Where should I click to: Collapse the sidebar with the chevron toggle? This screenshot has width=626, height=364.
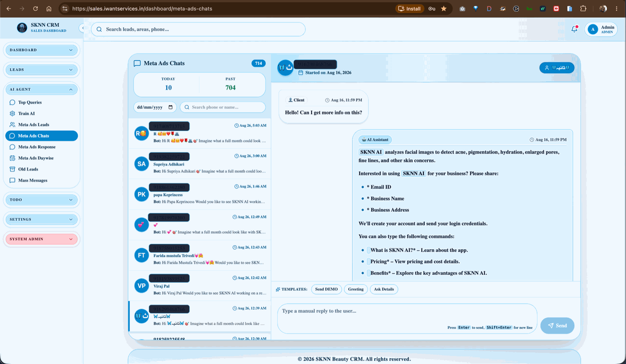pyautogui.click(x=82, y=28)
